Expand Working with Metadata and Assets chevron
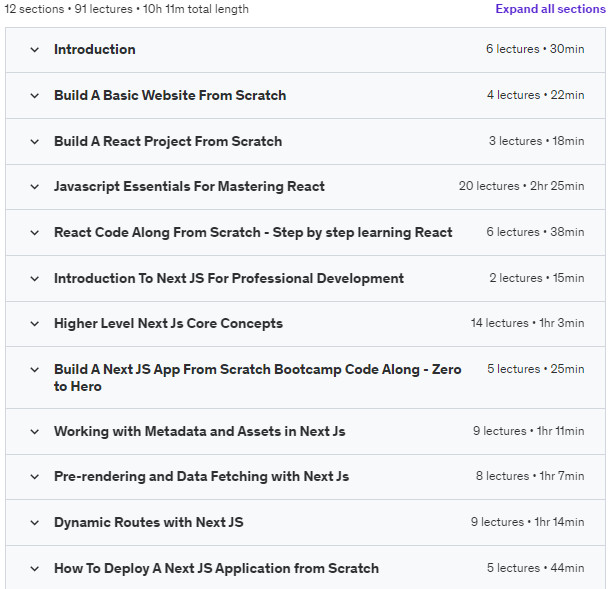Viewport: 612px width, 589px height. click(x=35, y=432)
